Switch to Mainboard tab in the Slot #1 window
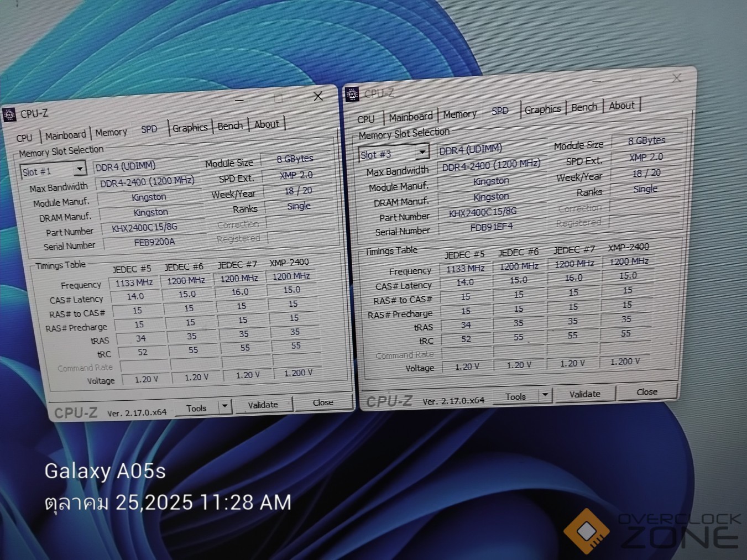747x560 pixels. (x=65, y=135)
